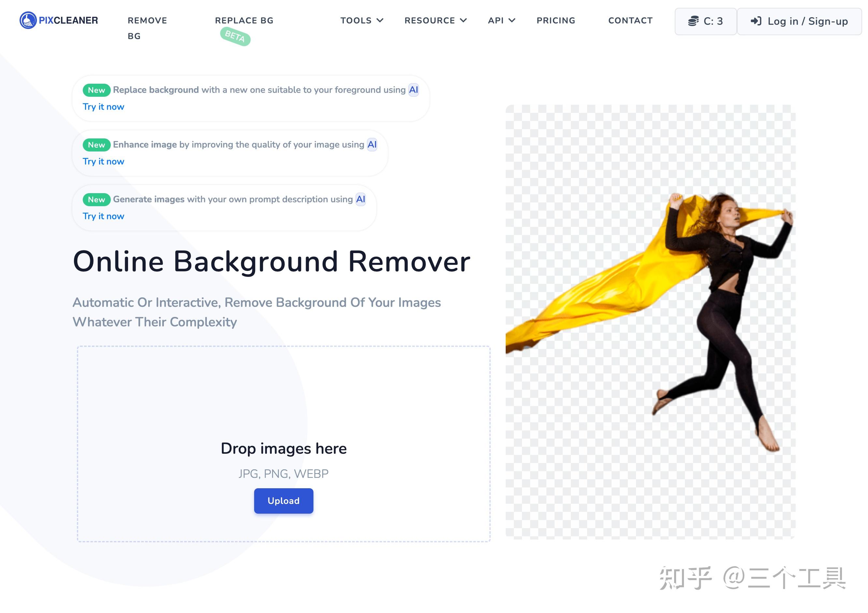This screenshot has height=613, width=868.
Task: Expand the API dropdown chevron
Action: (x=512, y=21)
